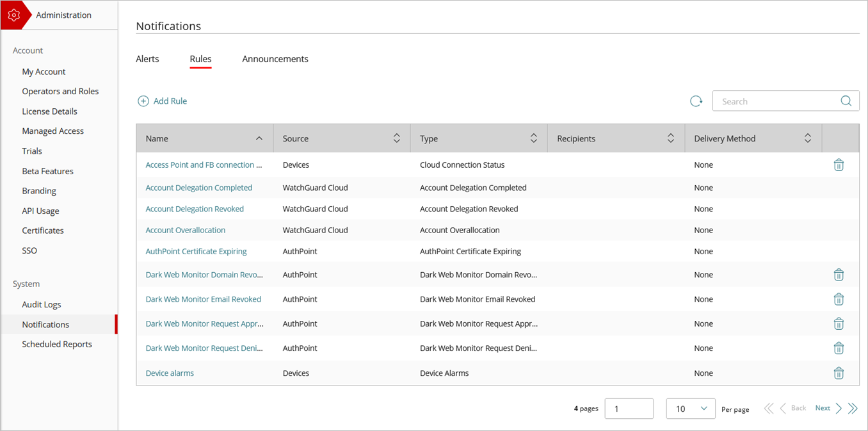
Task: Open the Announcements tab
Action: pyautogui.click(x=275, y=58)
